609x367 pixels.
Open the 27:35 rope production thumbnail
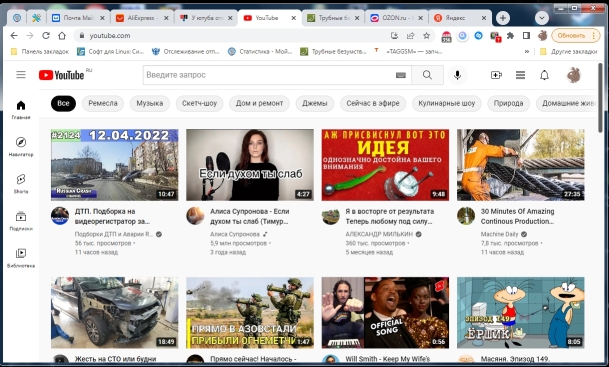(520, 165)
